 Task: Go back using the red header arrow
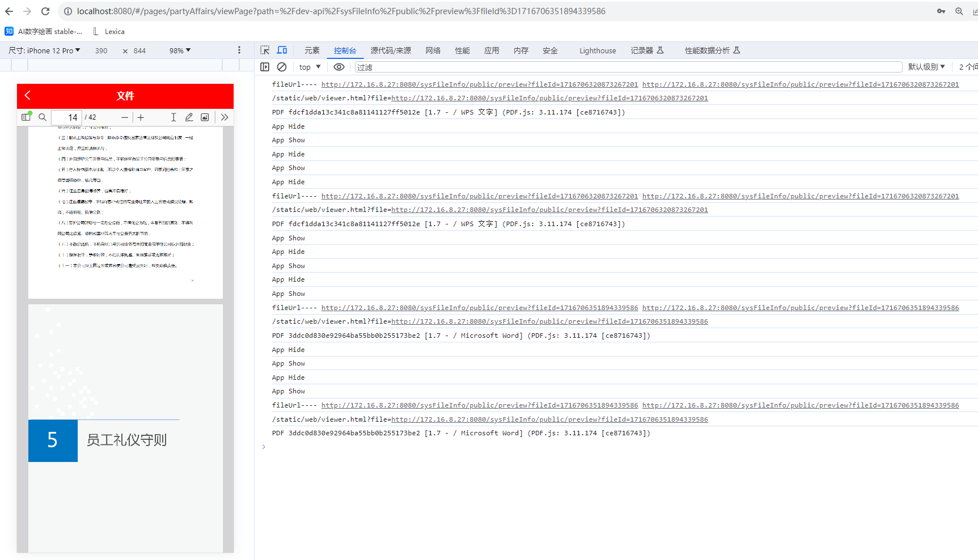click(x=27, y=95)
